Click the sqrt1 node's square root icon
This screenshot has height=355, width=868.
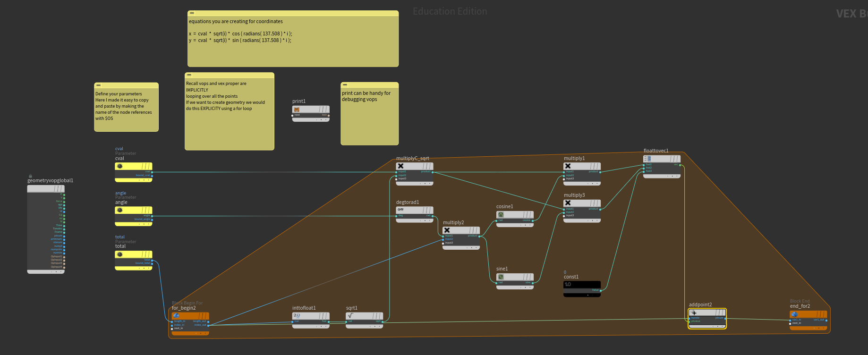(350, 316)
